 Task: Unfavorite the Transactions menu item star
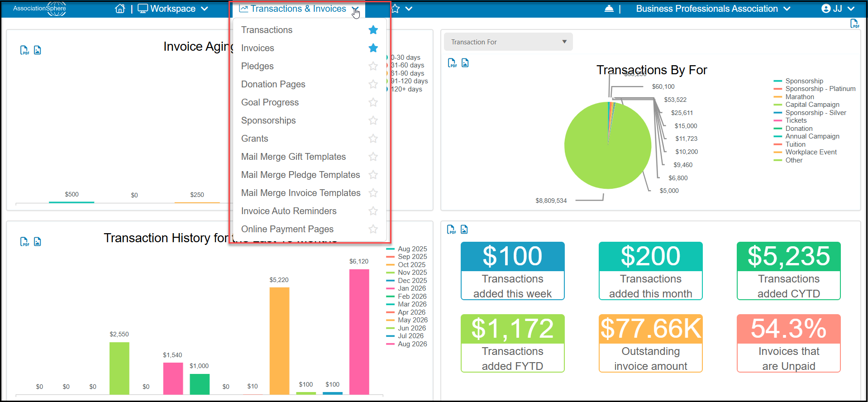point(373,30)
